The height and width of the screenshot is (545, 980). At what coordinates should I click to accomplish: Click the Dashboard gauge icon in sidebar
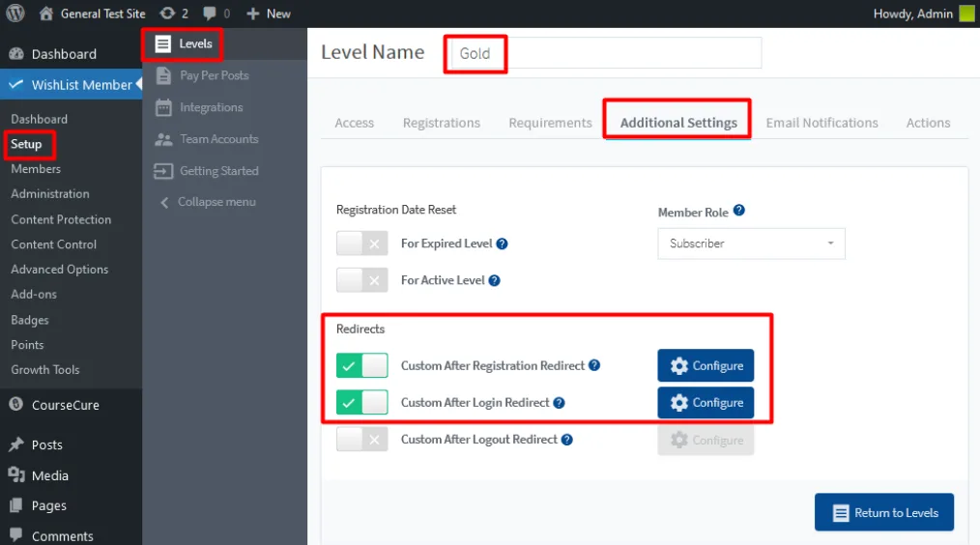click(x=16, y=54)
